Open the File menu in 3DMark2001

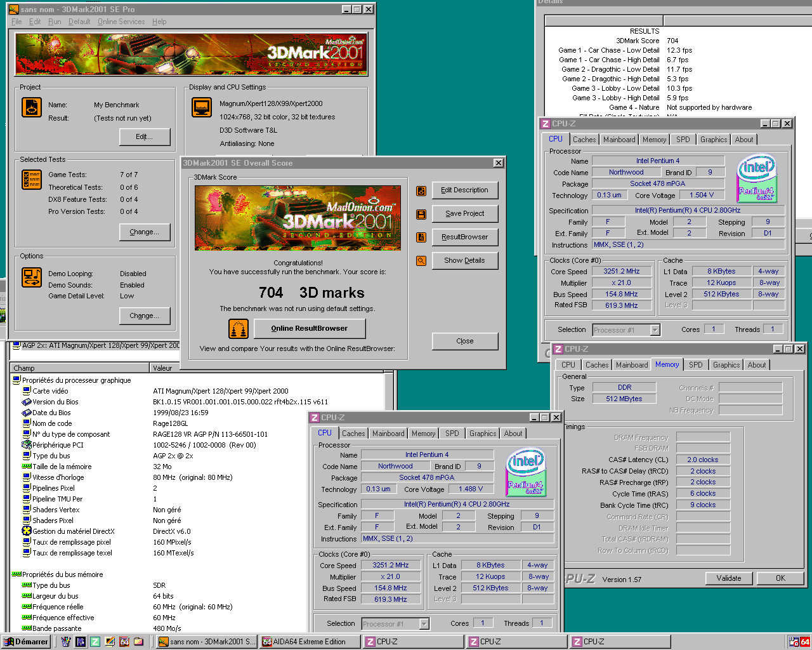(16, 22)
